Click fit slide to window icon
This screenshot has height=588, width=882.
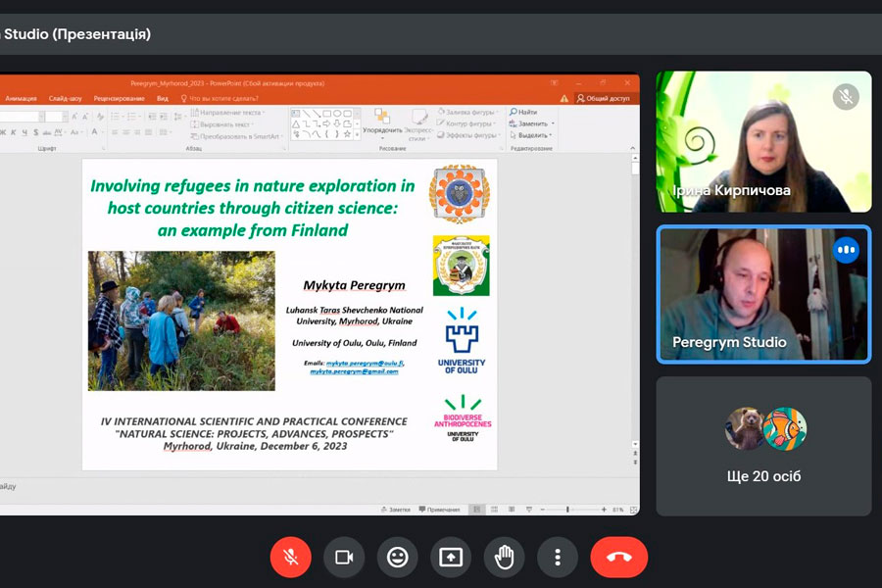point(631,510)
